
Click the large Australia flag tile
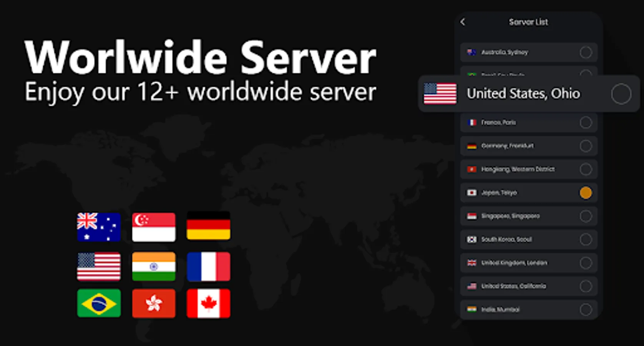pos(99,227)
